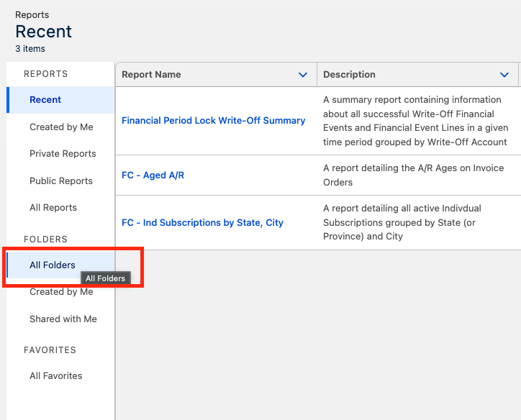The width and height of the screenshot is (521, 420).
Task: Click the FAVORITES section heading
Action: click(50, 350)
